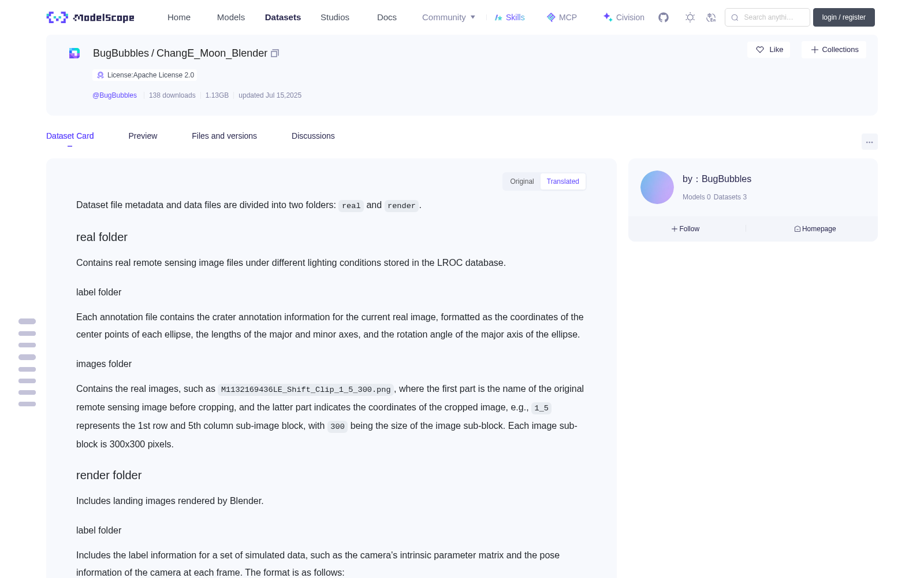Follow the BugBubbles author
This screenshot has height=578, width=924.
685,229
